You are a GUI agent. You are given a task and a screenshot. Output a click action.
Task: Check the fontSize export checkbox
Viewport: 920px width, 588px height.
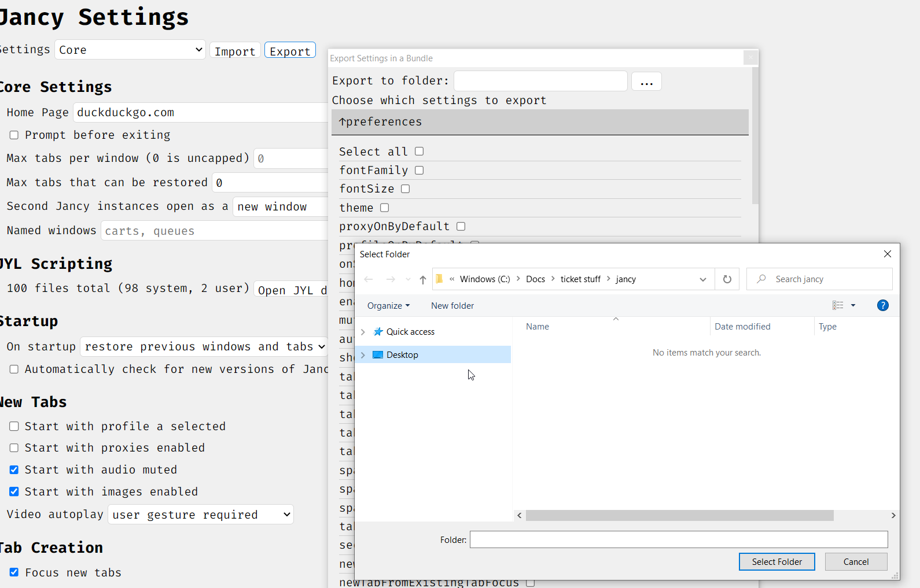pyautogui.click(x=406, y=189)
